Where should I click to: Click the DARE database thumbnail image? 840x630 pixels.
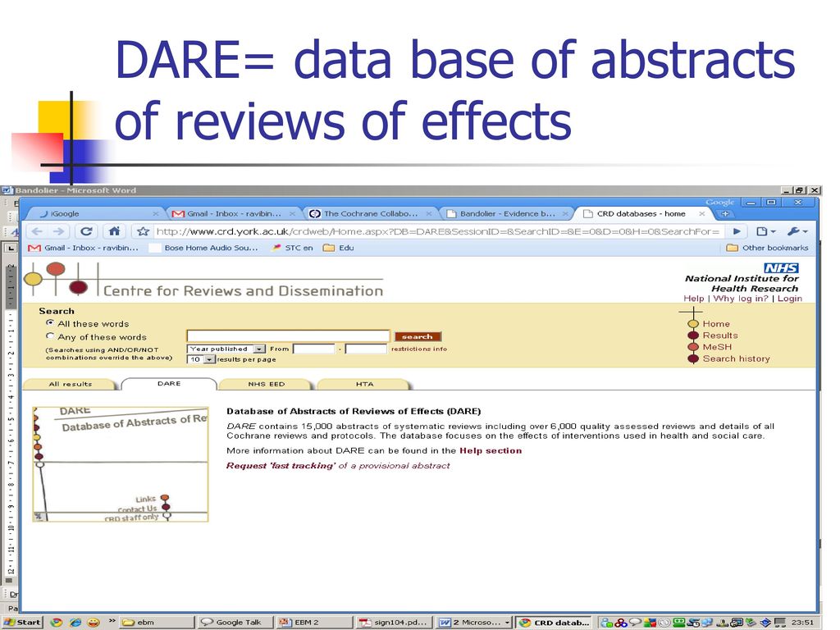point(121,464)
